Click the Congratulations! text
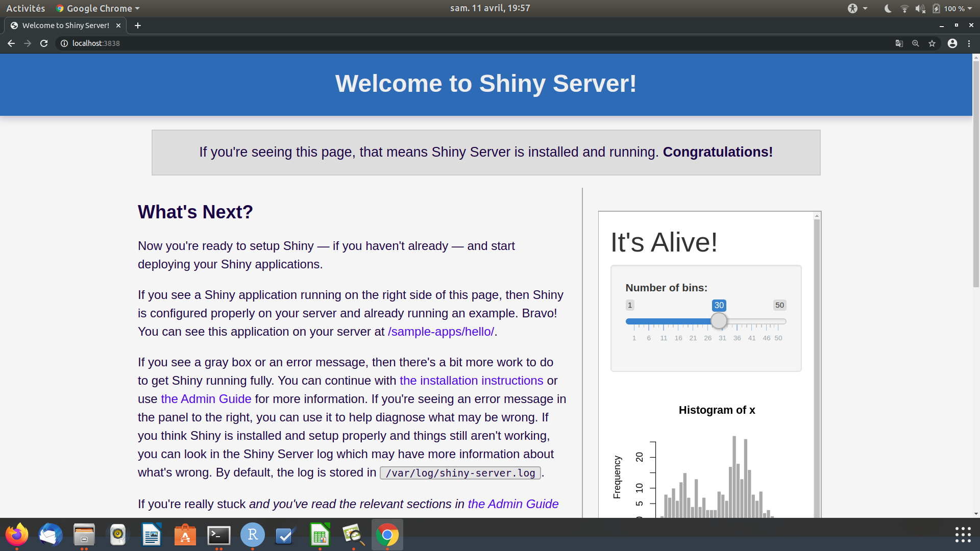 (718, 152)
